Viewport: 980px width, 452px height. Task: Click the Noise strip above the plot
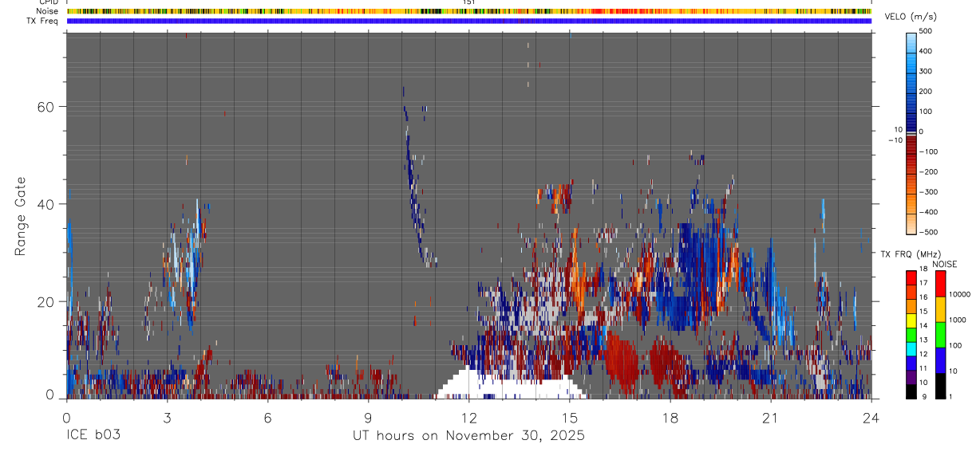pyautogui.click(x=468, y=11)
